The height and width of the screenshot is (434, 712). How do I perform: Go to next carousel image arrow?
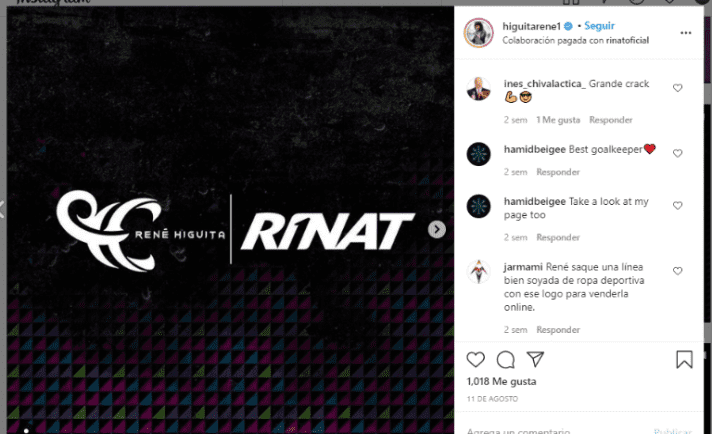tap(437, 229)
